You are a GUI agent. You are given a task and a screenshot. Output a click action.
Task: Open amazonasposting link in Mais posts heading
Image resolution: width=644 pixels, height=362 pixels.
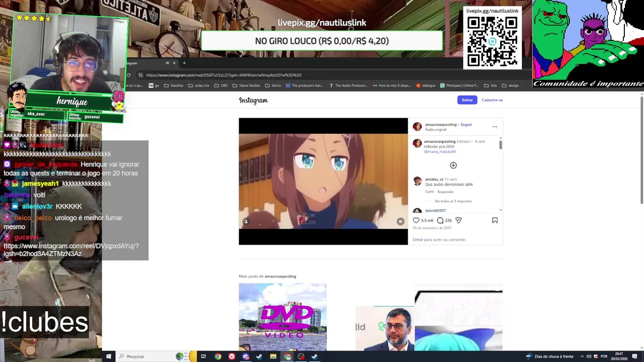tap(280, 276)
